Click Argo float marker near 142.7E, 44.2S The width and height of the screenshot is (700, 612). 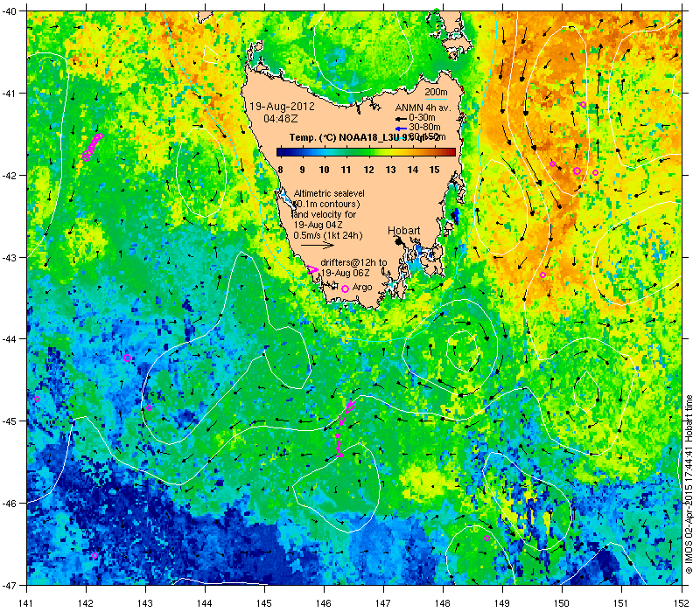pos(127,358)
